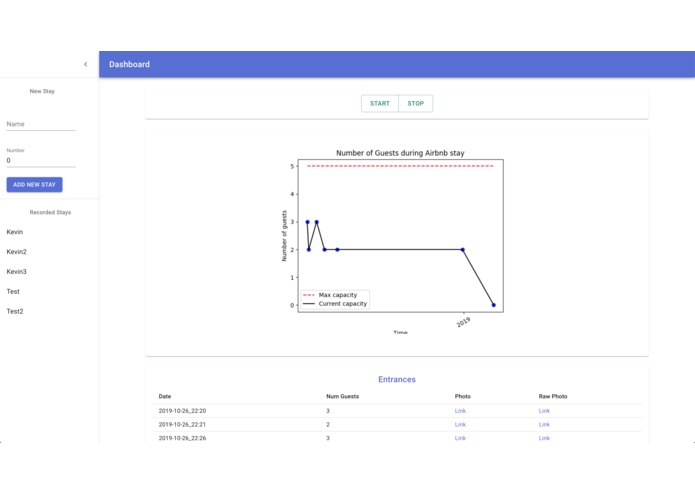
Task: Open Raw Photo link for 22:20 entrance
Action: 544,411
